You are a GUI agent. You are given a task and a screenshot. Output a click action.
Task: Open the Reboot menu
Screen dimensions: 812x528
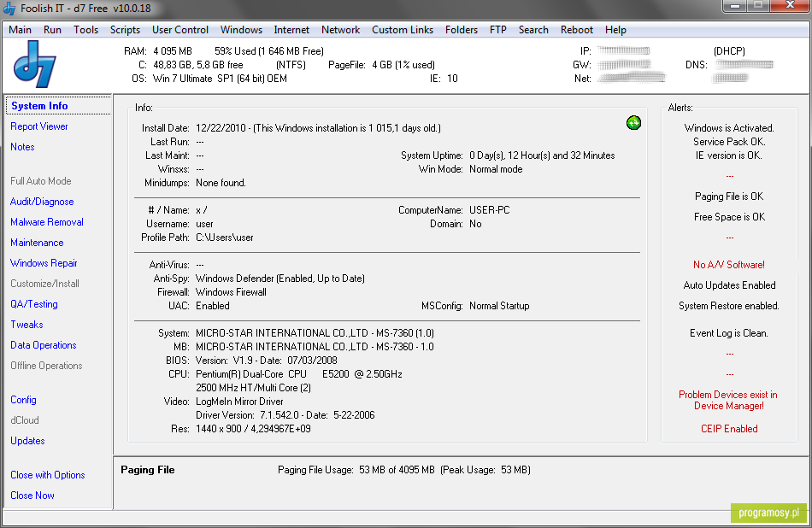tap(576, 30)
